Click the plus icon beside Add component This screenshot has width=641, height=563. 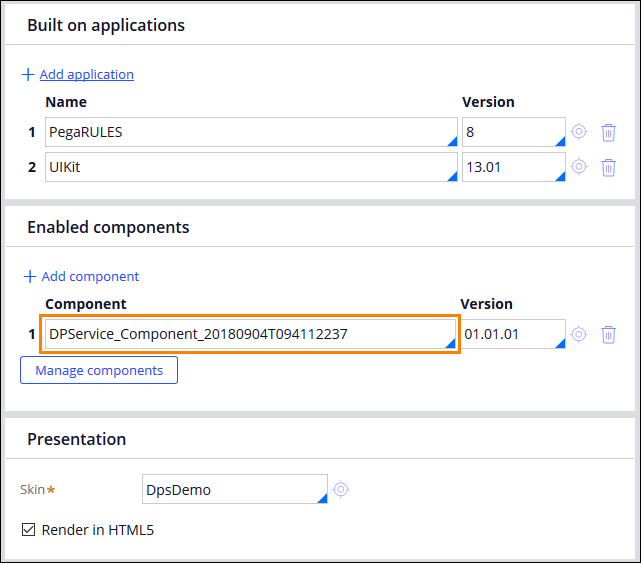[x=30, y=276]
